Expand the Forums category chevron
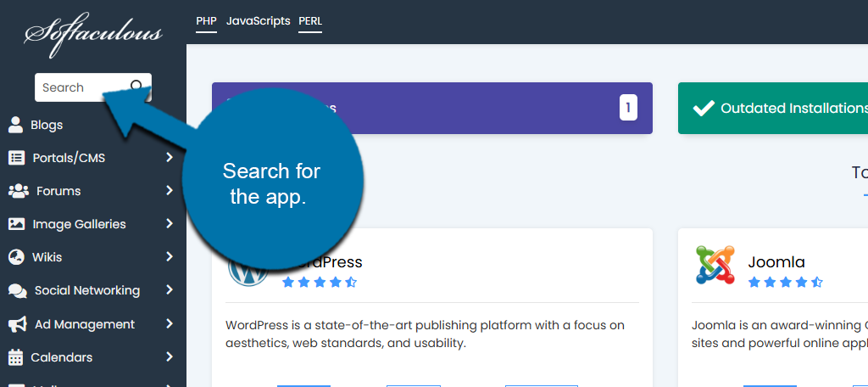 (x=170, y=191)
